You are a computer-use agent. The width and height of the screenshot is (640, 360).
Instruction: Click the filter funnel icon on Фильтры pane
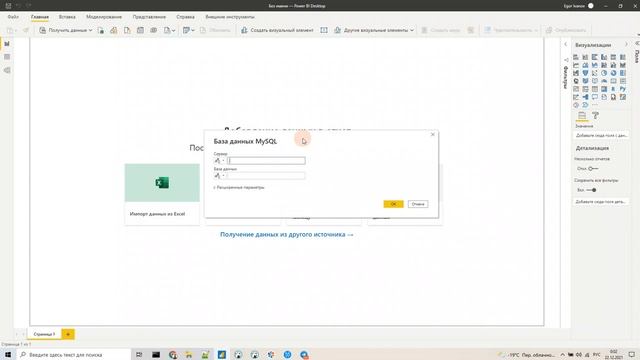pyautogui.click(x=566, y=60)
